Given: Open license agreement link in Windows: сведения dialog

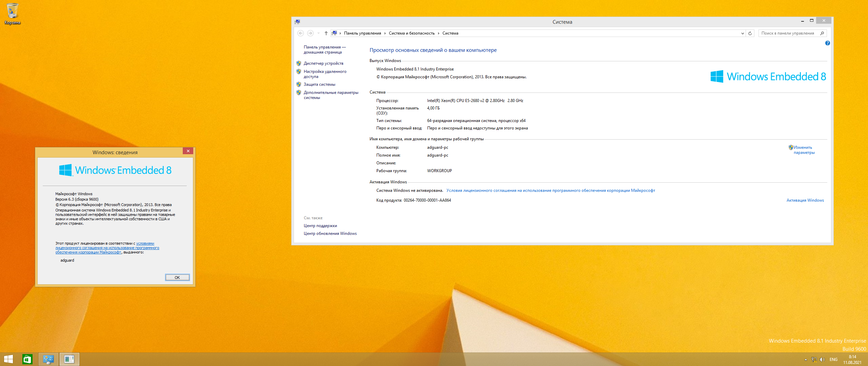Looking at the screenshot, I should [x=107, y=248].
